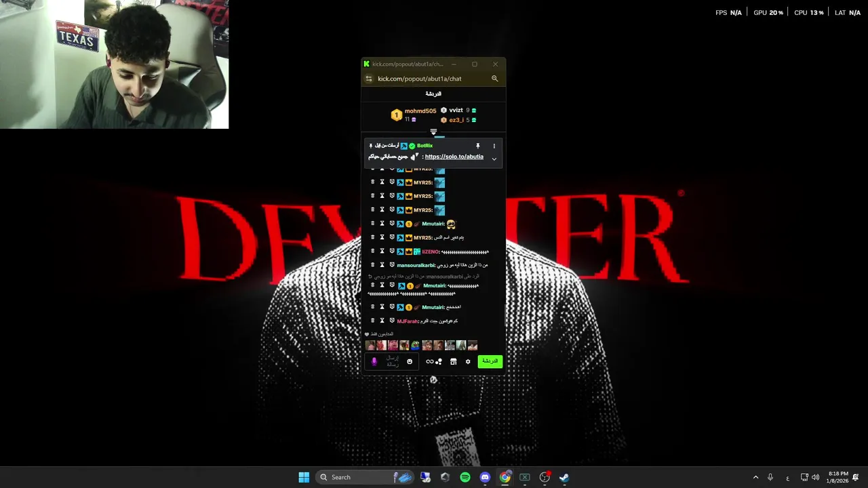Delete MJFarah's message with trash icon

pyautogui.click(x=372, y=321)
